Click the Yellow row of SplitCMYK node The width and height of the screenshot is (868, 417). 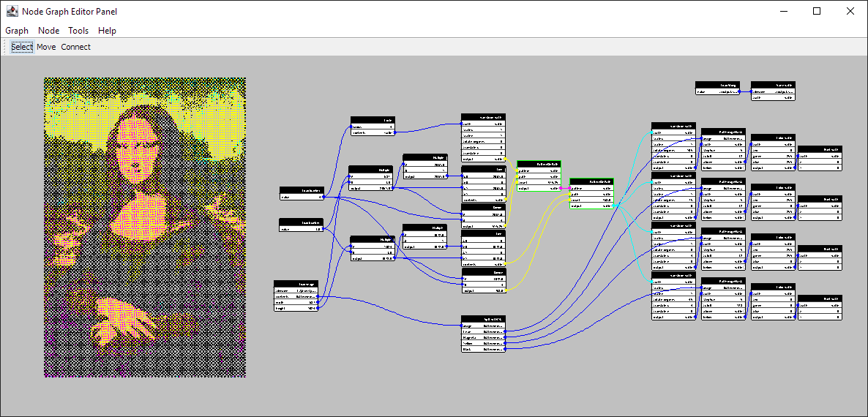483,342
